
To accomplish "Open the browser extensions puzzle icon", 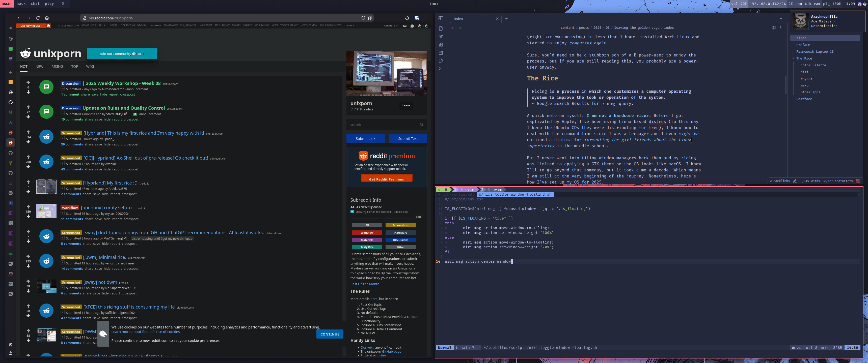I will click(x=407, y=18).
